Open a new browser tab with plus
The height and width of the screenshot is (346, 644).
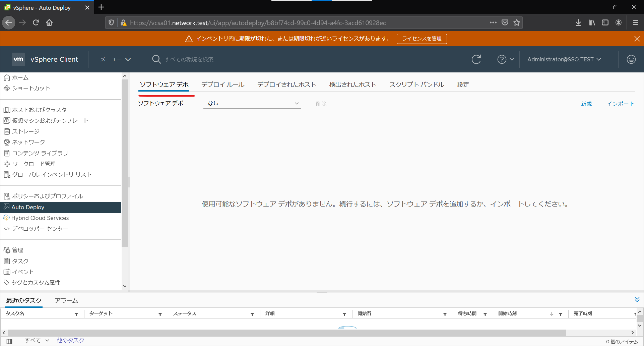pyautogui.click(x=101, y=7)
